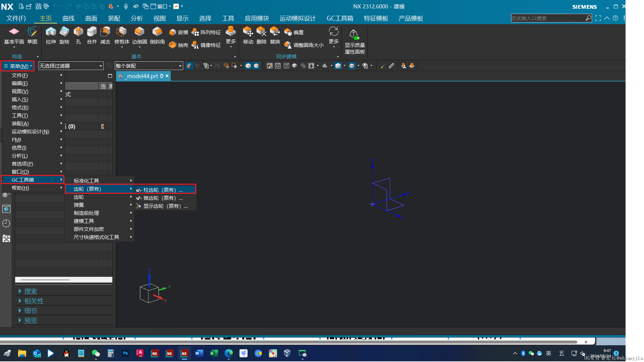Open Excel from the taskbar
Screen dimensions: 644x362
pos(214,353)
